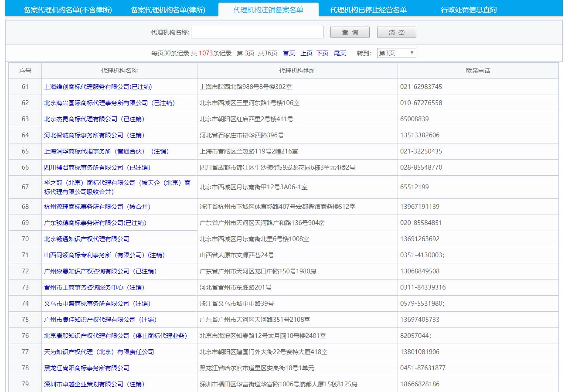Image resolution: width=568 pixels, height=392 pixels.
Task: Select address 北京市朝阳区红庙西里2号楼411号
Action: 246,119
